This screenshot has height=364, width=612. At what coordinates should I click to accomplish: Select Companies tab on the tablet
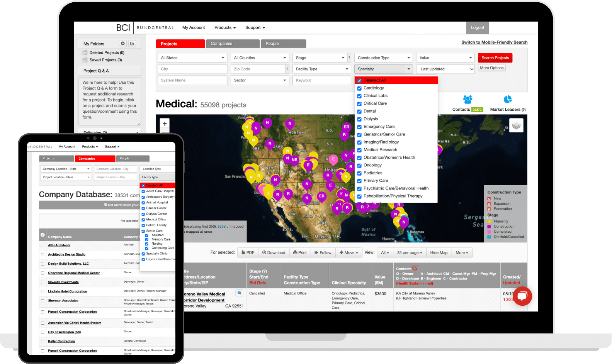click(x=95, y=159)
